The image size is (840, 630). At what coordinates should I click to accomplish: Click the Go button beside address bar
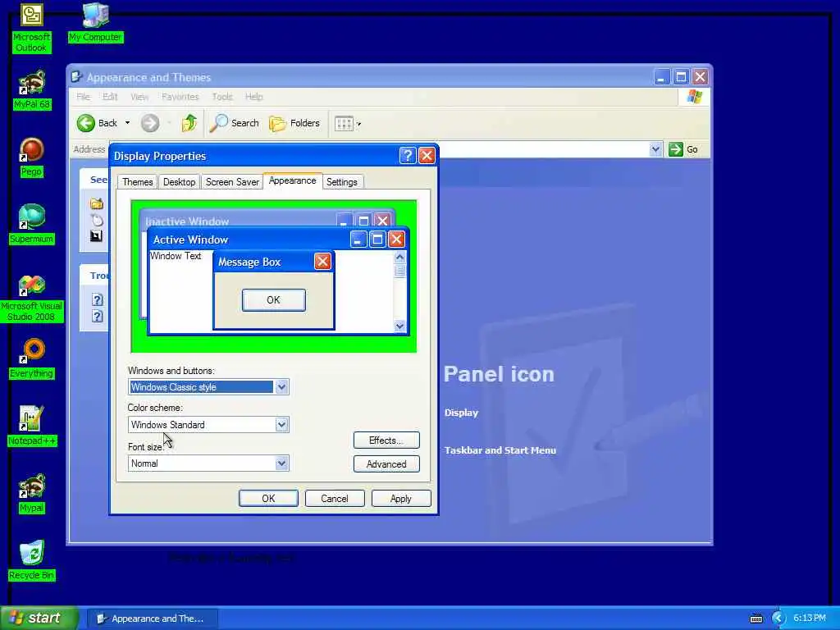click(683, 149)
